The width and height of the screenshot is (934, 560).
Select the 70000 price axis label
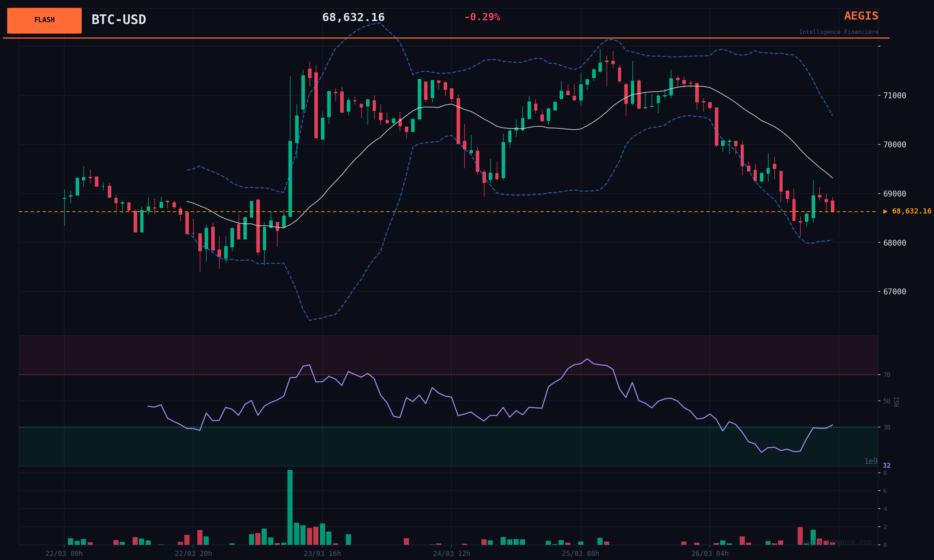(x=894, y=144)
